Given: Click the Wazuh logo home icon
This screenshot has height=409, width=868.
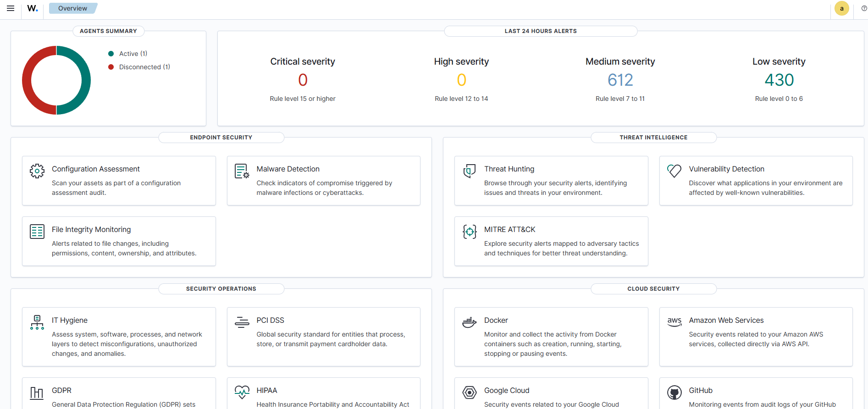Looking at the screenshot, I should tap(32, 8).
